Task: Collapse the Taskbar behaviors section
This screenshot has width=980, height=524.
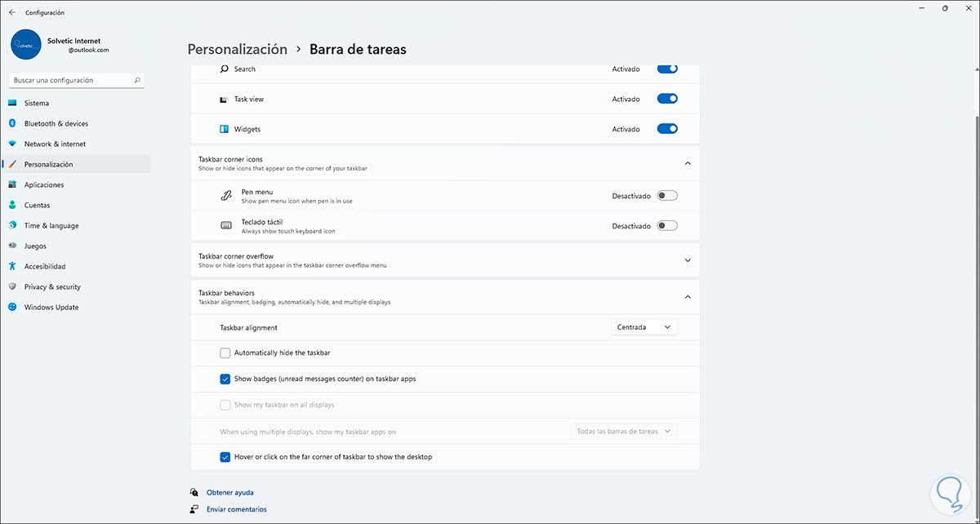Action: tap(688, 297)
